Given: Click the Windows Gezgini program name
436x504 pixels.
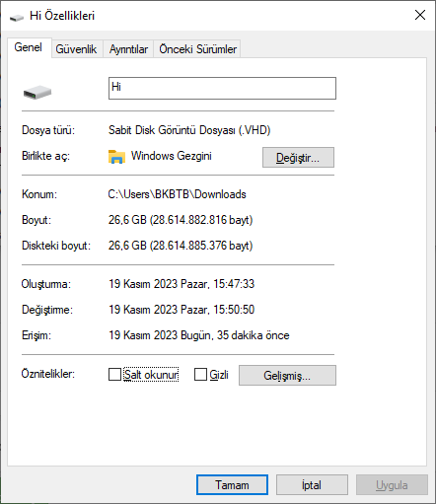Looking at the screenshot, I should [172, 156].
